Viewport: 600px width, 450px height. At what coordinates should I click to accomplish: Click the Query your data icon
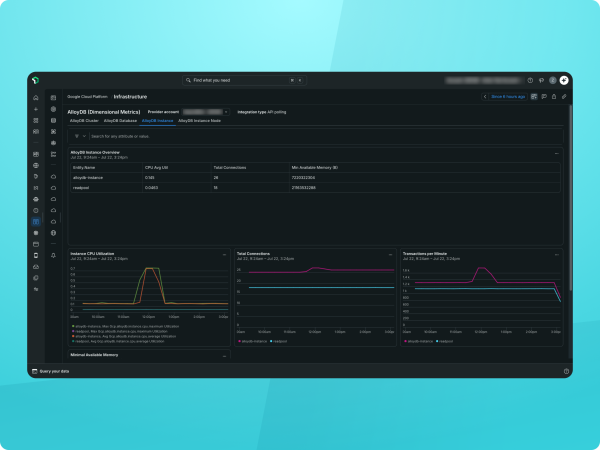[x=35, y=371]
